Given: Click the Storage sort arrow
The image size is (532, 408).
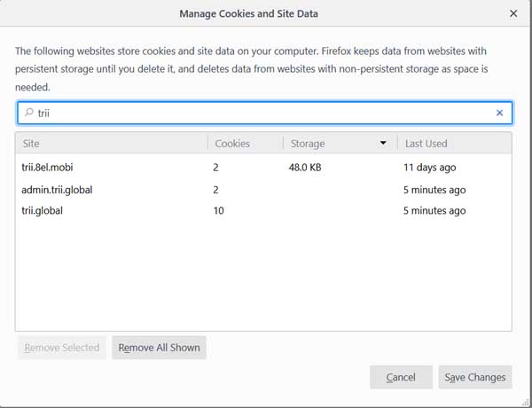Looking at the screenshot, I should point(383,143).
